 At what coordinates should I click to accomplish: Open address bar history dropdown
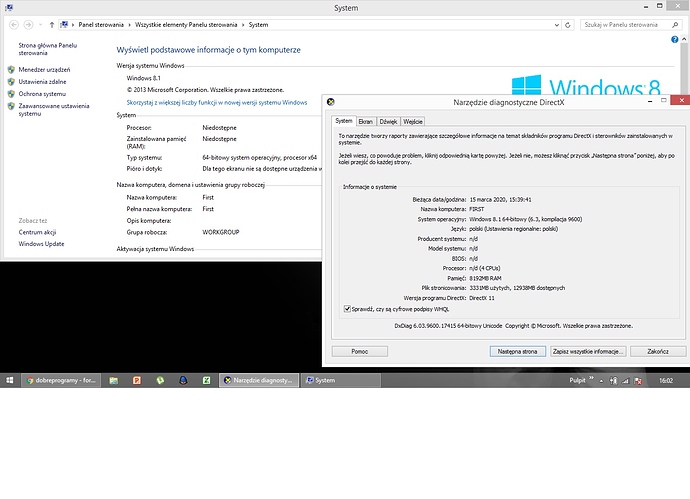tap(557, 25)
